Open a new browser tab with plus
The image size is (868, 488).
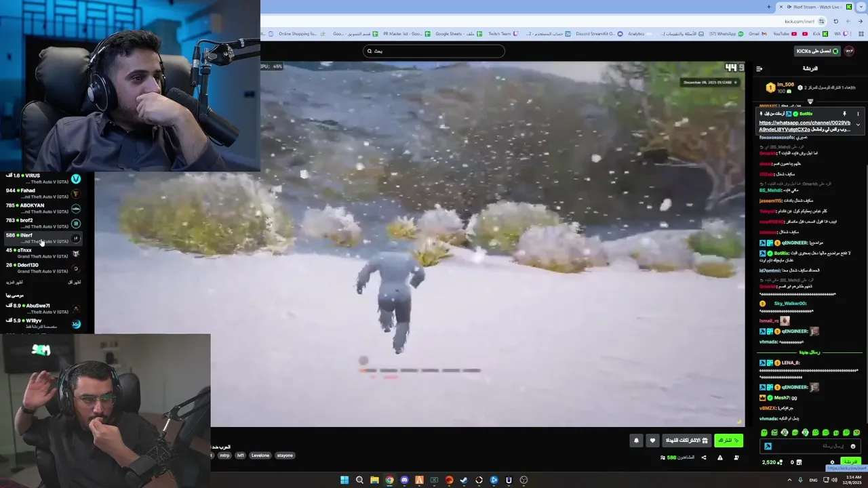[768, 7]
